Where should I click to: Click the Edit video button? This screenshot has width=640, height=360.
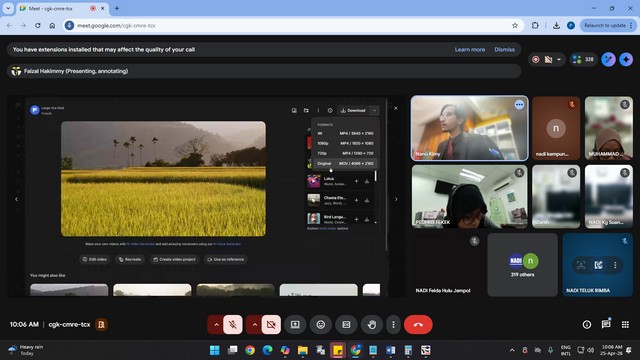(x=95, y=260)
